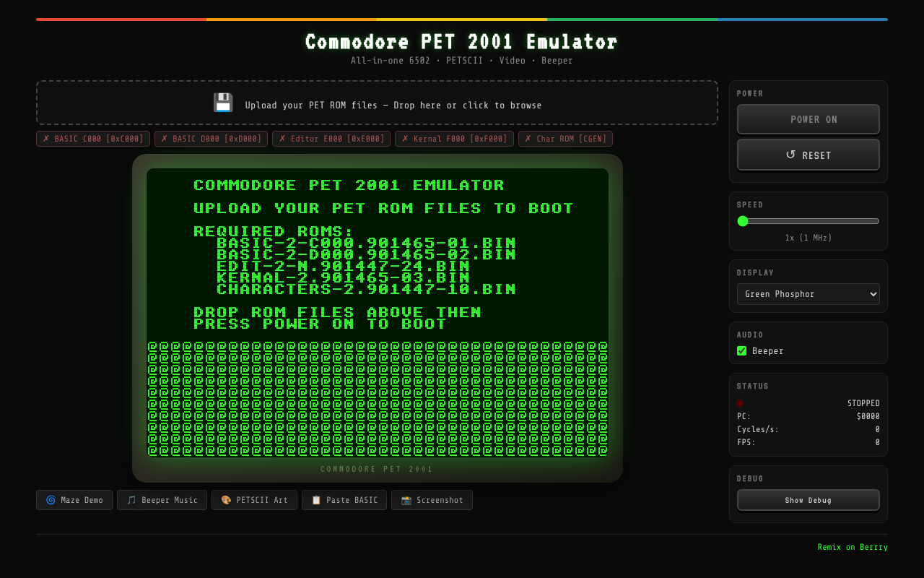The image size is (924, 578).
Task: Click the speed slider handle
Action: pyautogui.click(x=743, y=221)
